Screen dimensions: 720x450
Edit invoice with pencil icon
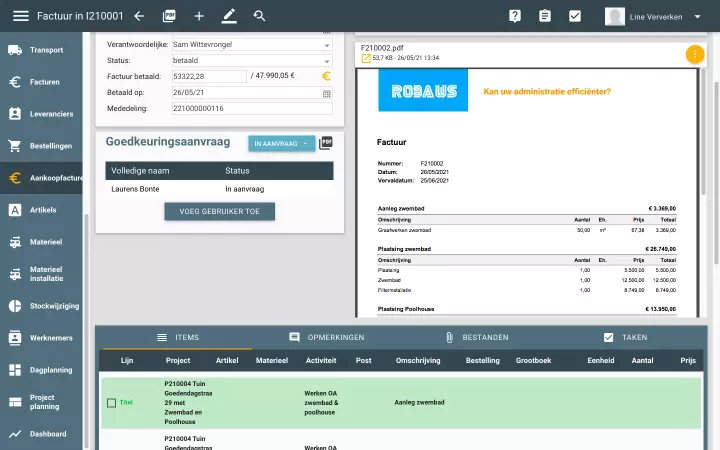(x=229, y=16)
